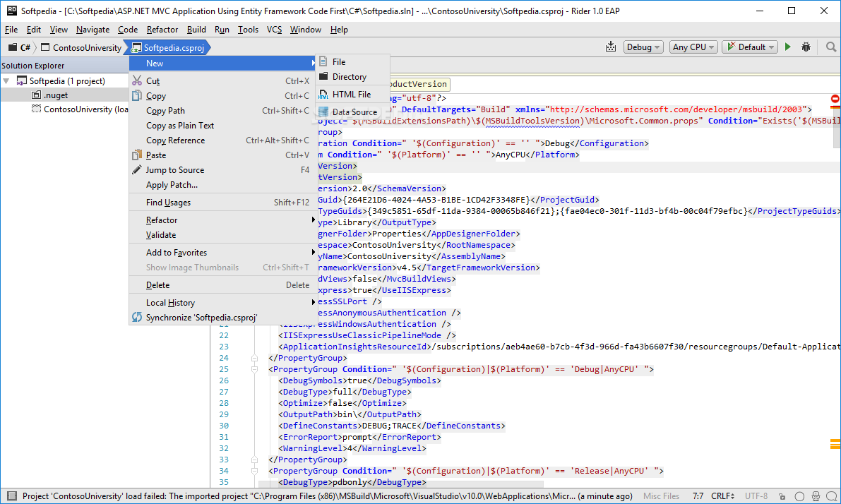This screenshot has width=841, height=504.
Task: Open the File menu
Action: [x=11, y=30]
